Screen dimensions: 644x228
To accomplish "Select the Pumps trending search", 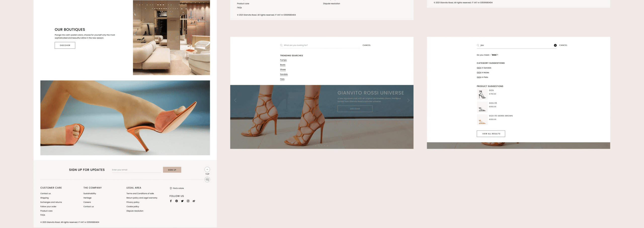I will click(283, 60).
